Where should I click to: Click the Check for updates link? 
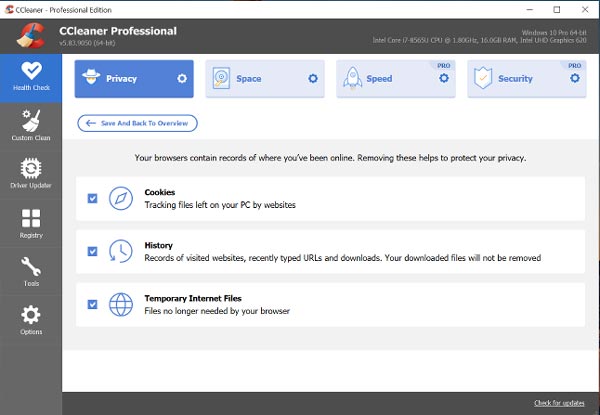(x=559, y=403)
